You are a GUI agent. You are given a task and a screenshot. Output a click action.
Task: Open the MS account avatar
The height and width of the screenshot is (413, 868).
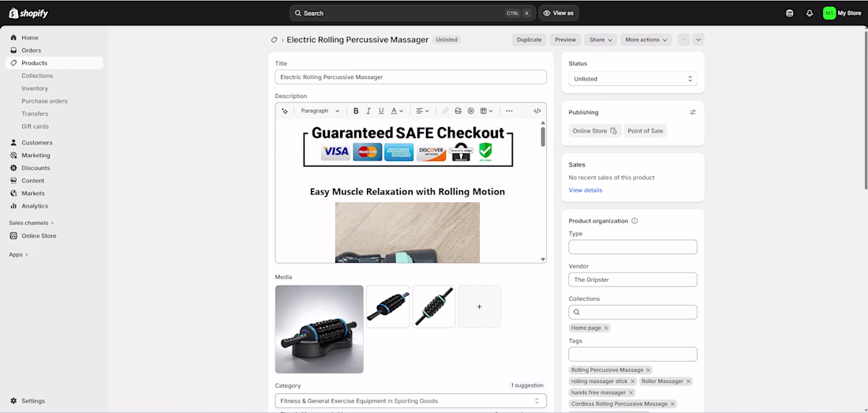point(829,13)
